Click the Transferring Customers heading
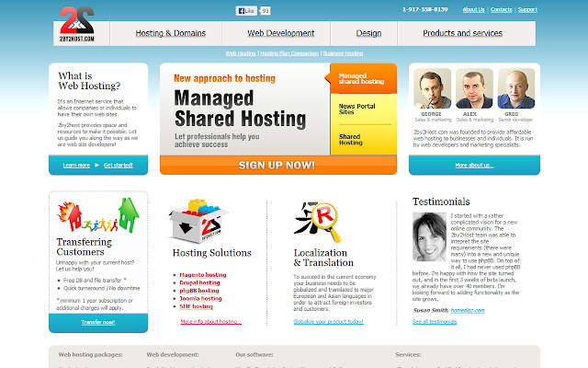The width and height of the screenshot is (588, 368). click(x=84, y=247)
